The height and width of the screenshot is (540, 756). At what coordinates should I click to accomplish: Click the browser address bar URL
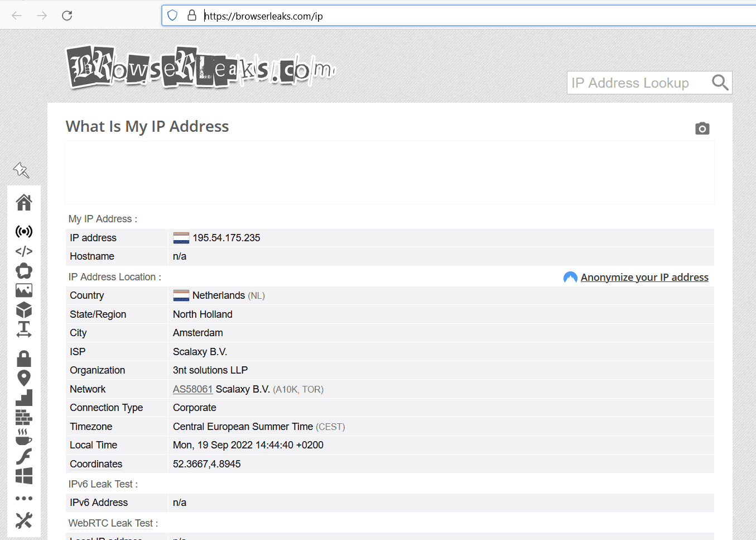391,16
